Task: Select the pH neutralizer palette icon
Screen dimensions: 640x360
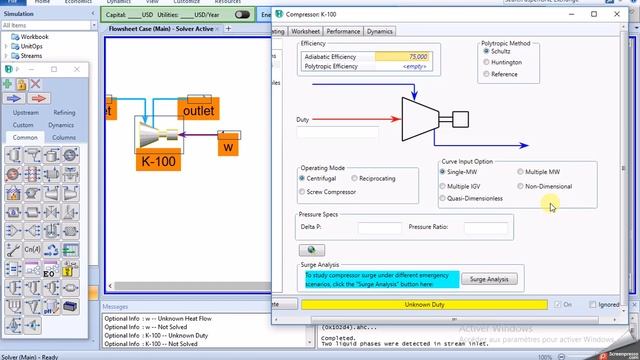Action: coord(51,307)
